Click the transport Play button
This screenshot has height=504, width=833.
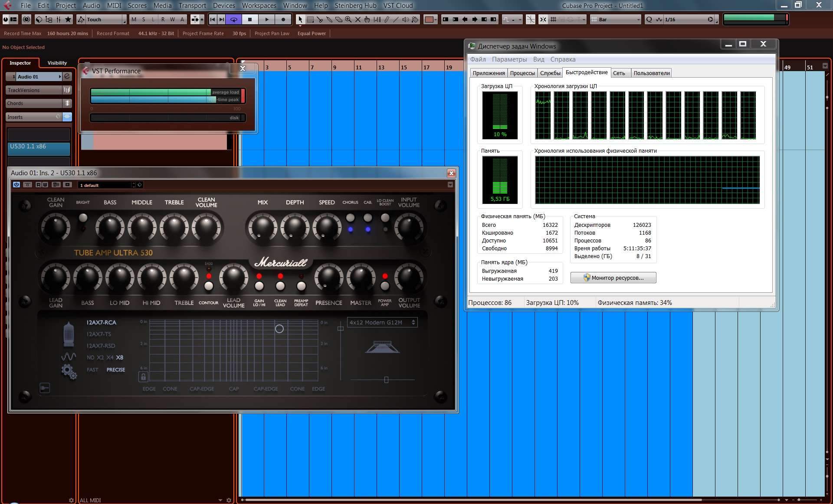[267, 20]
